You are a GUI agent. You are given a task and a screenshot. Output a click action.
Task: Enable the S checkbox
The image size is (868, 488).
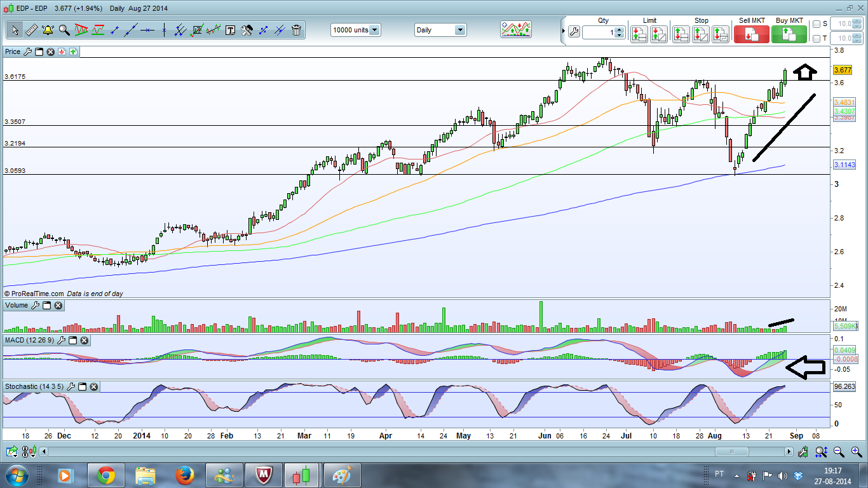[x=817, y=24]
